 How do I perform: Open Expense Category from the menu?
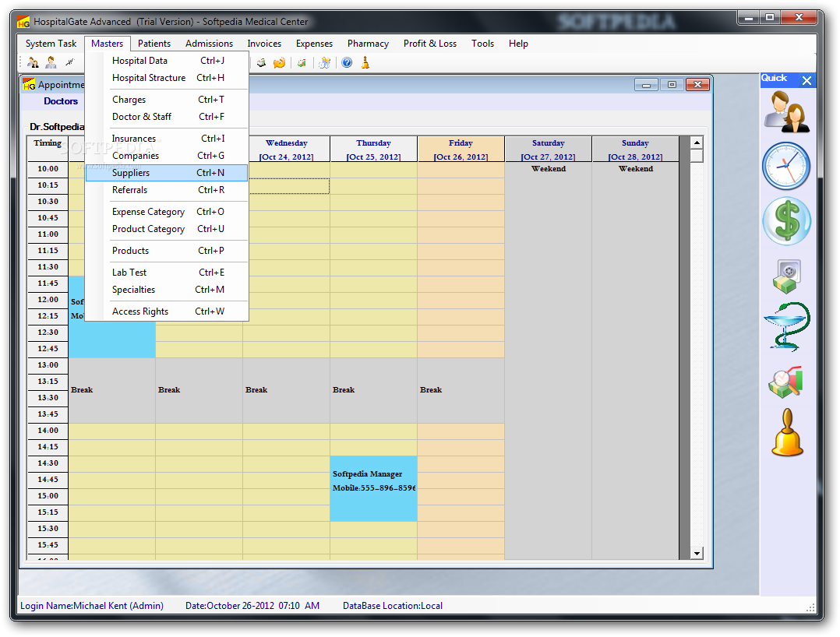167,212
